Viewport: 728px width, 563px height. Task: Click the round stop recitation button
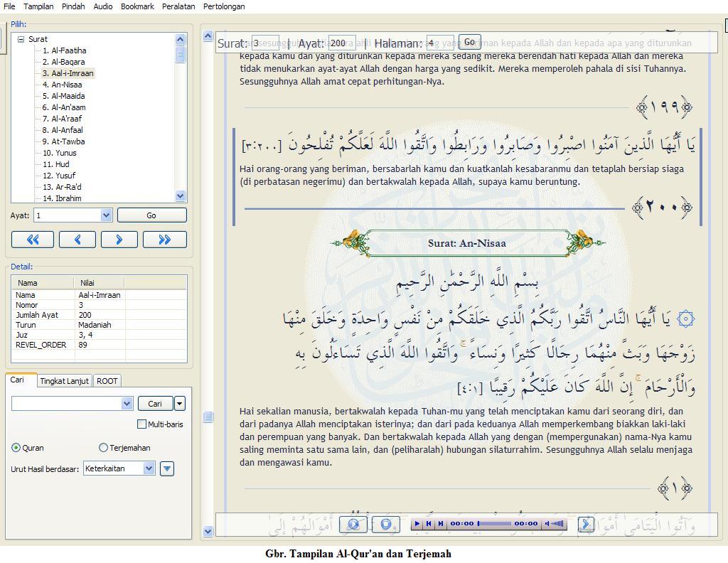pos(386,524)
